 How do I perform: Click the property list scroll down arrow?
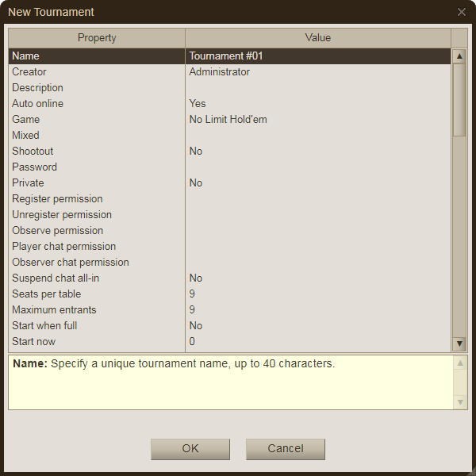pos(459,344)
